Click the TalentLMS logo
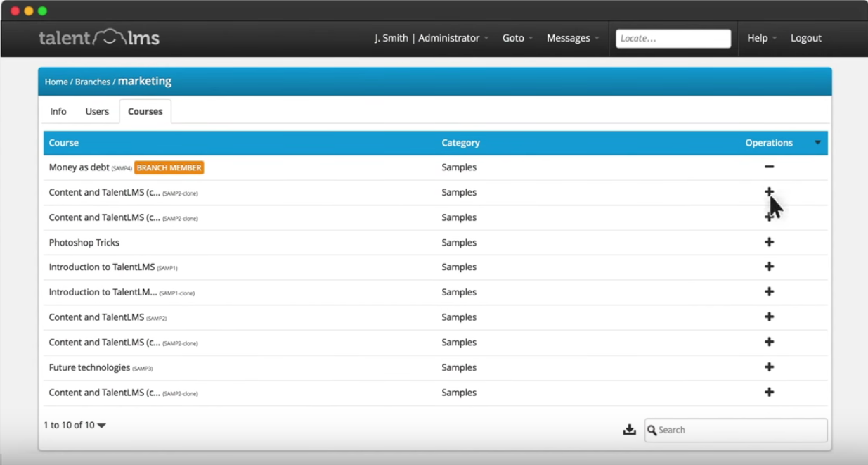Image resolution: width=868 pixels, height=465 pixels. pos(99,37)
